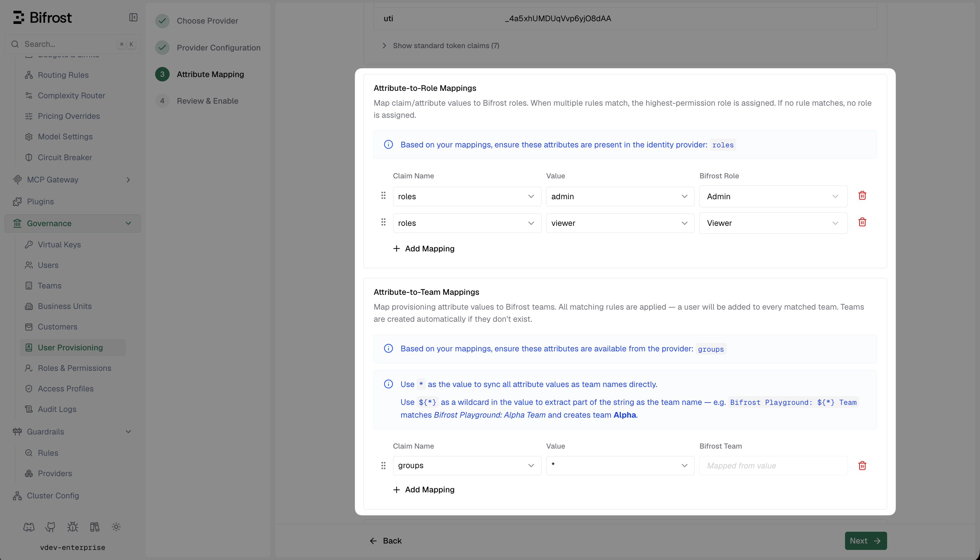
Task: Open the GitHub icon in sidebar footer
Action: tap(50, 527)
